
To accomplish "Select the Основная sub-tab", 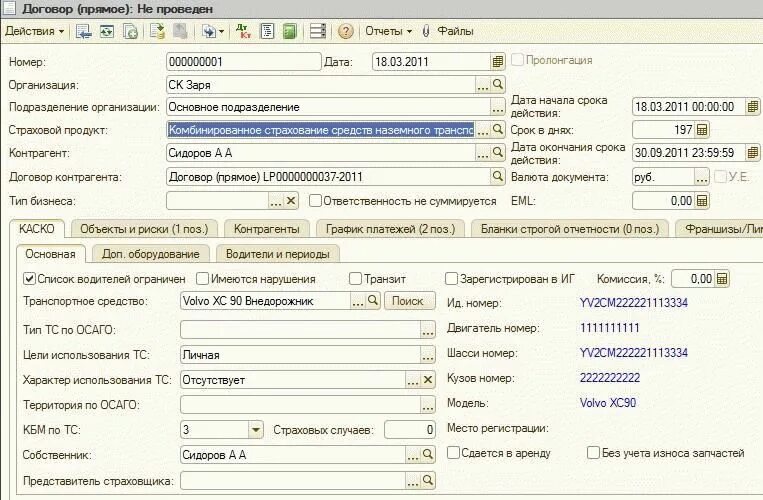I will (x=51, y=254).
